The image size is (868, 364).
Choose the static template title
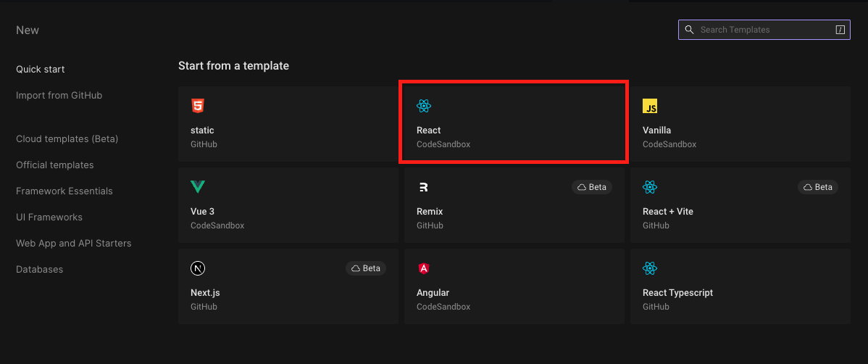[202, 131]
